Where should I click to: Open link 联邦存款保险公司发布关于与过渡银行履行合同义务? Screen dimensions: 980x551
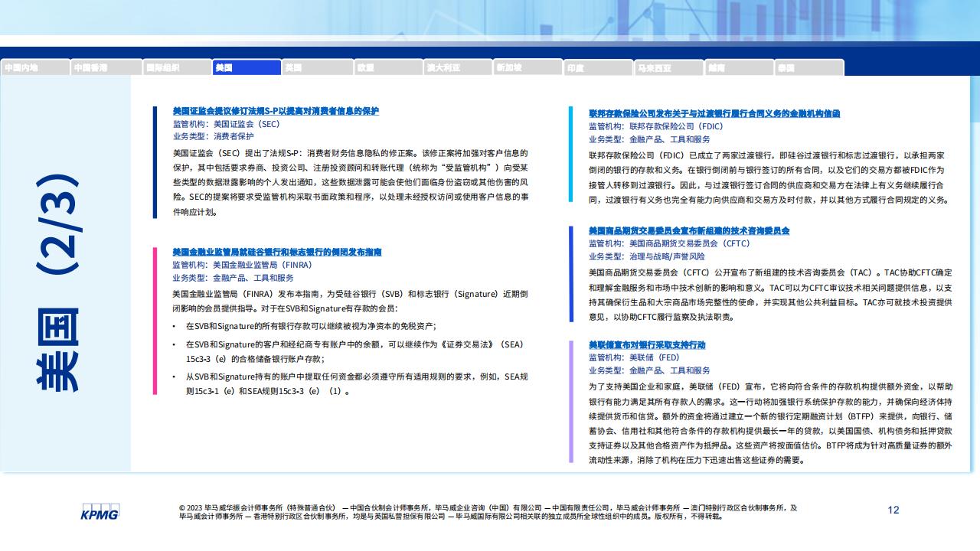click(x=714, y=113)
